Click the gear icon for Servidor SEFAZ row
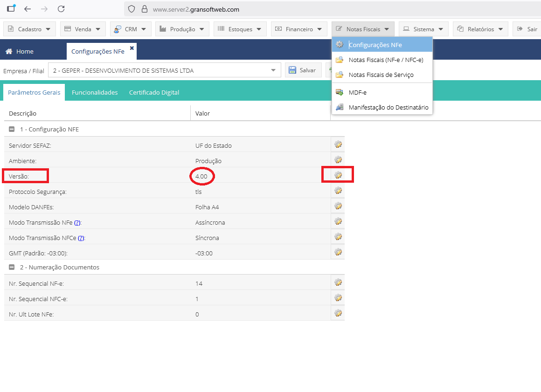 click(338, 144)
